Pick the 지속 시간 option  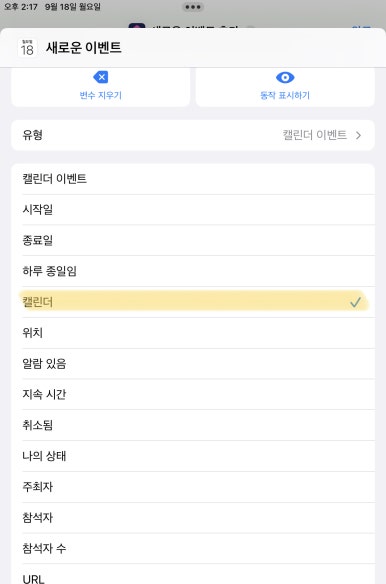coord(193,394)
